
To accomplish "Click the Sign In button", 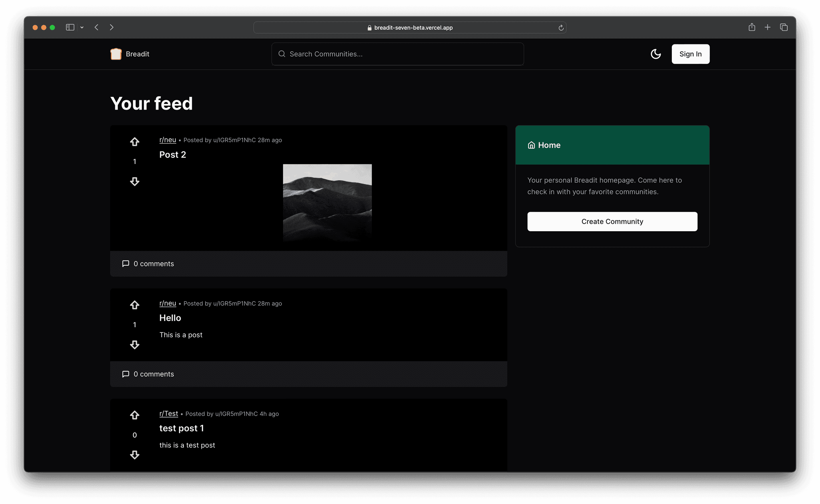I will 690,54.
